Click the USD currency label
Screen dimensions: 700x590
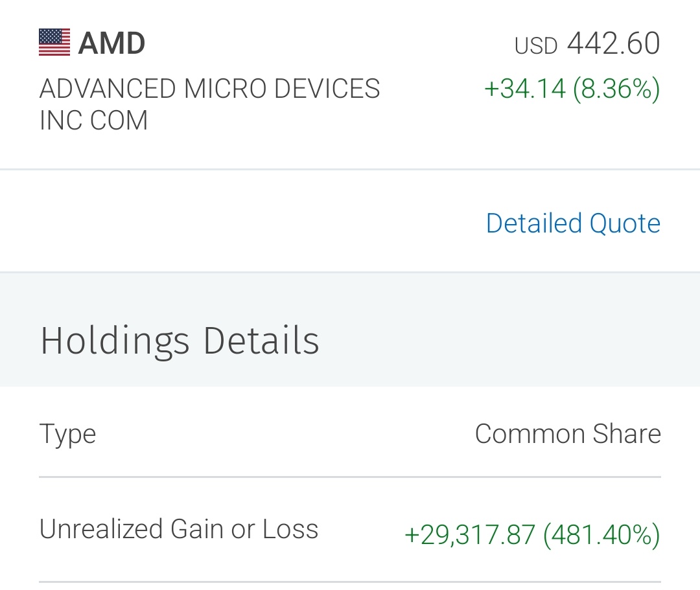[536, 45]
